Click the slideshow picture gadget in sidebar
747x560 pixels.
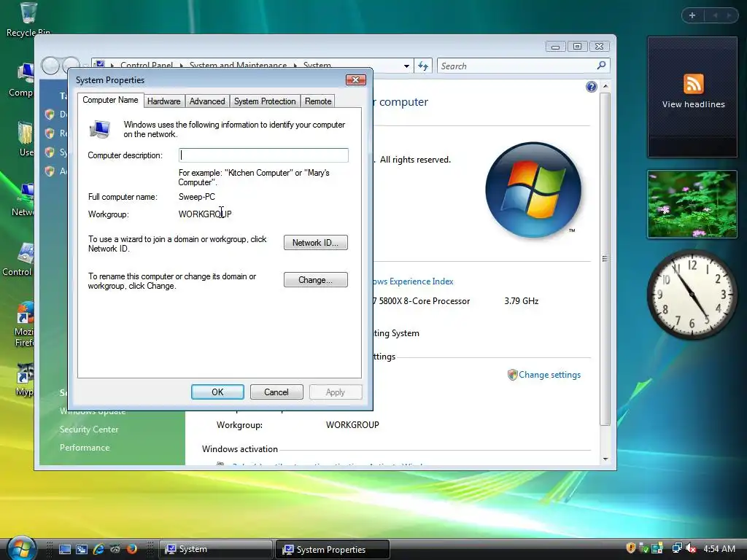pyautogui.click(x=692, y=204)
